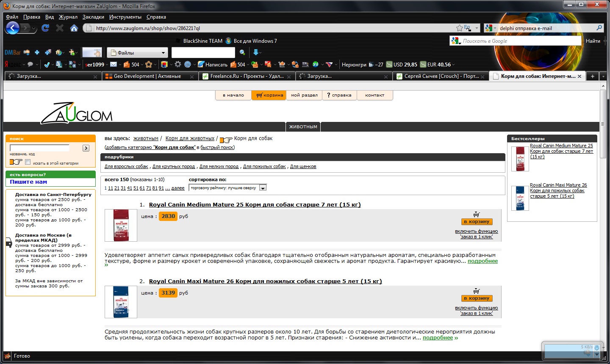
Task: Click in the site search input field
Action: click(x=39, y=148)
